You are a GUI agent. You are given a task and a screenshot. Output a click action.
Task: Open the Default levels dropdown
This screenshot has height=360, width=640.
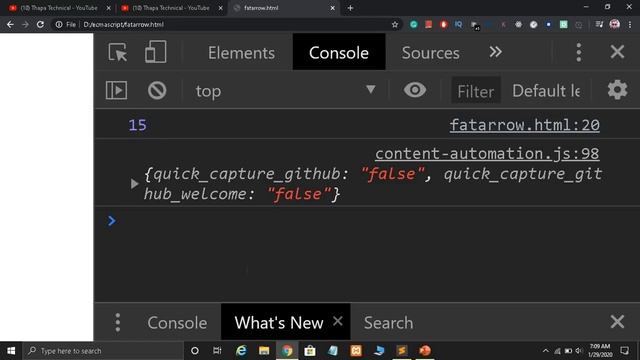pyautogui.click(x=546, y=91)
